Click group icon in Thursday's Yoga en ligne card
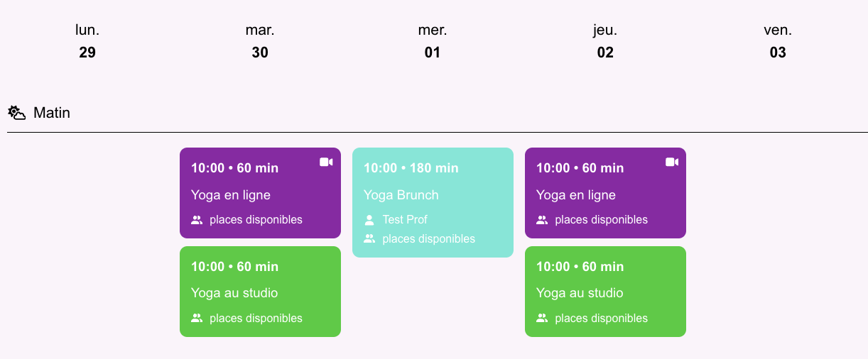Image resolution: width=868 pixels, height=359 pixels. [x=542, y=220]
